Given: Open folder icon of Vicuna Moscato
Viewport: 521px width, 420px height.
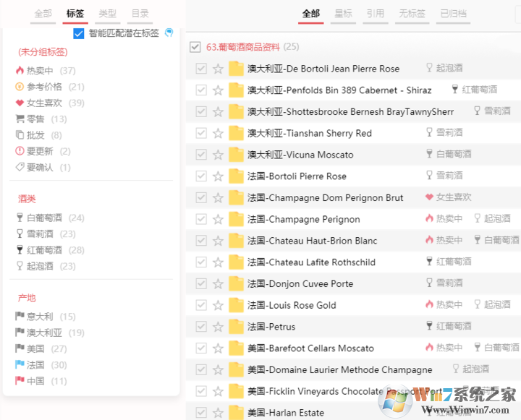Looking at the screenshot, I should pyautogui.click(x=236, y=155).
